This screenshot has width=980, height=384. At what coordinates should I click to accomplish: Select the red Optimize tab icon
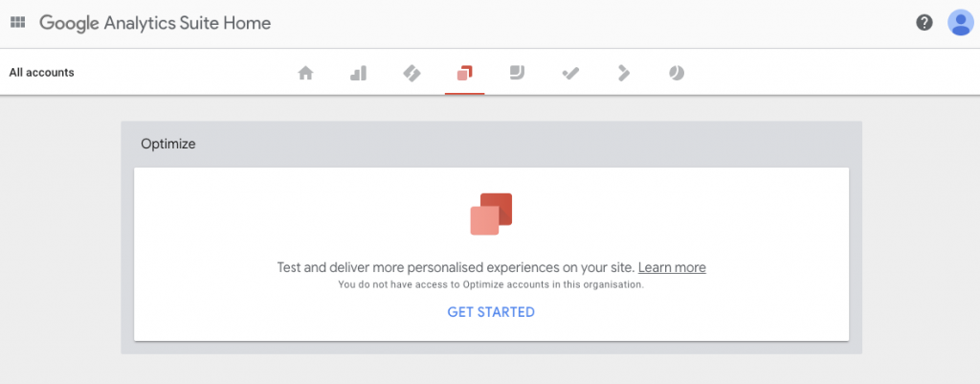pos(464,73)
